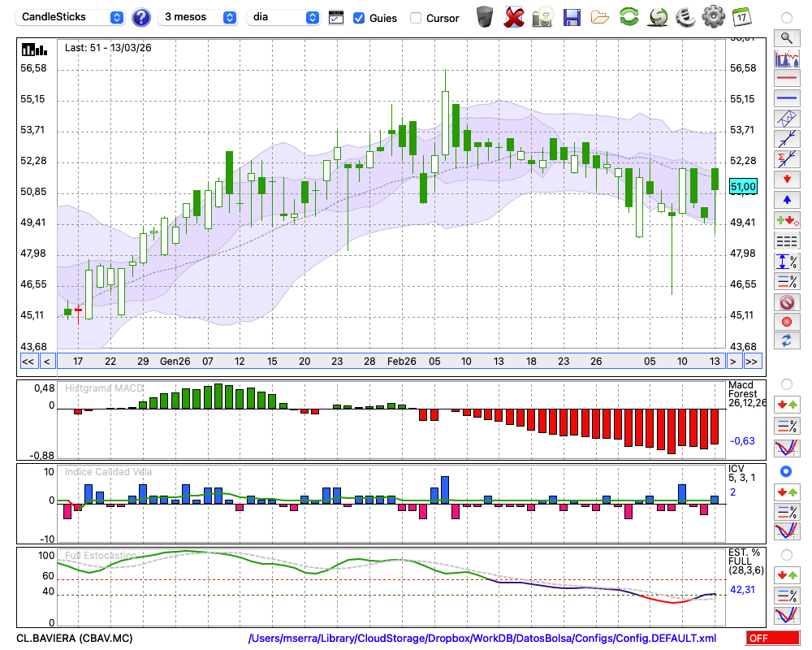
Task: Click the Last: 51 - 13/03/26 label
Action: click(x=108, y=48)
